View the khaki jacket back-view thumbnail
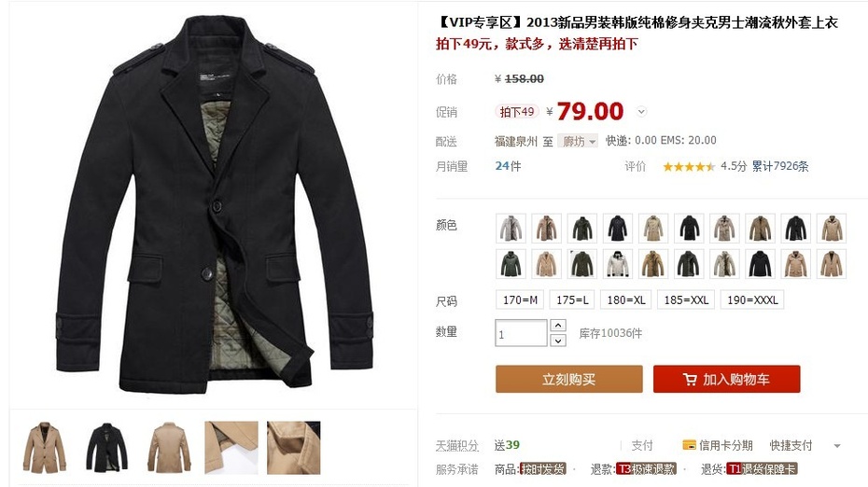868x487 pixels. point(169,447)
